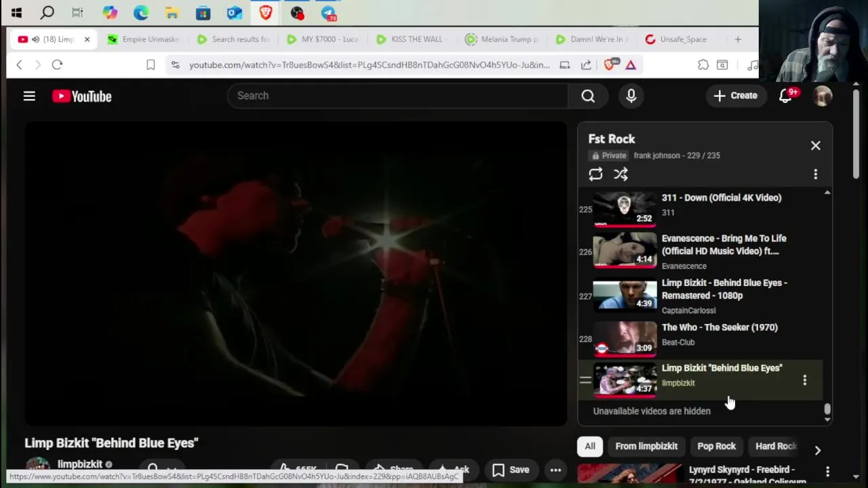Switch to the Melania Trump tab
Viewport: 868px width, 488px height.
502,39
